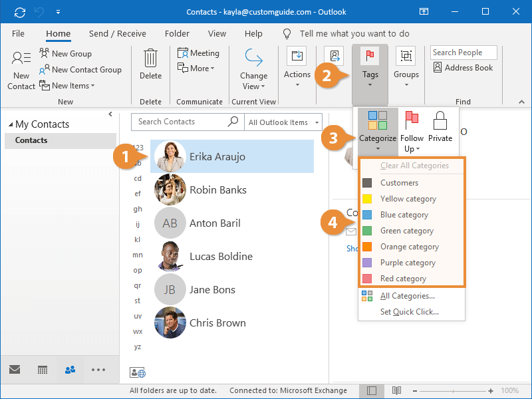
Task: Choose Purple category
Action: 412,263
